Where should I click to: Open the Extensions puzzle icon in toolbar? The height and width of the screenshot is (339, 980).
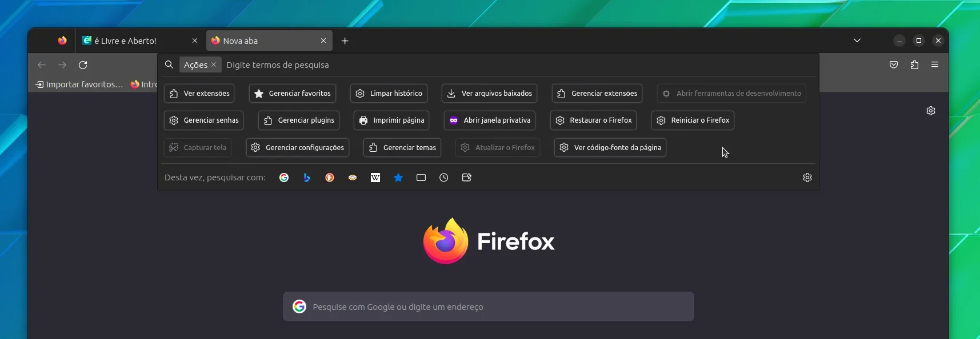(914, 64)
